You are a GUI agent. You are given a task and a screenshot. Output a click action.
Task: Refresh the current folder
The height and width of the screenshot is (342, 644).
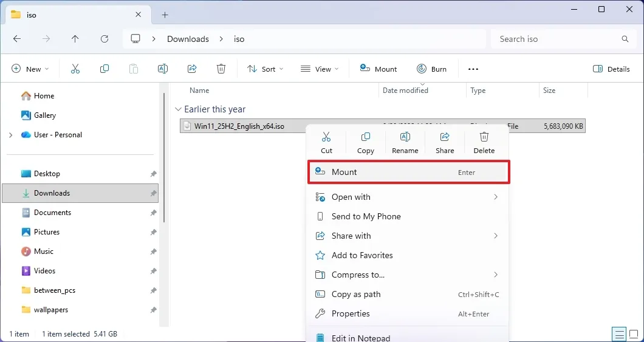point(104,39)
